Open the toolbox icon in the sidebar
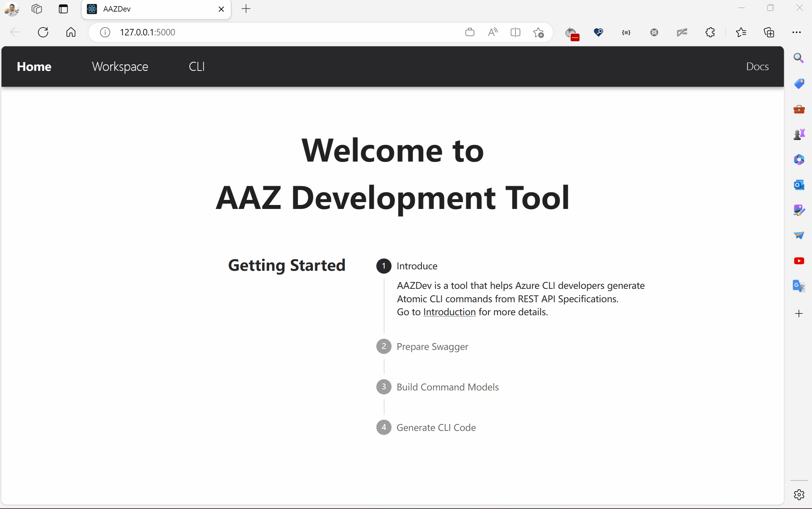Viewport: 812px width, 509px height. pos(799,109)
